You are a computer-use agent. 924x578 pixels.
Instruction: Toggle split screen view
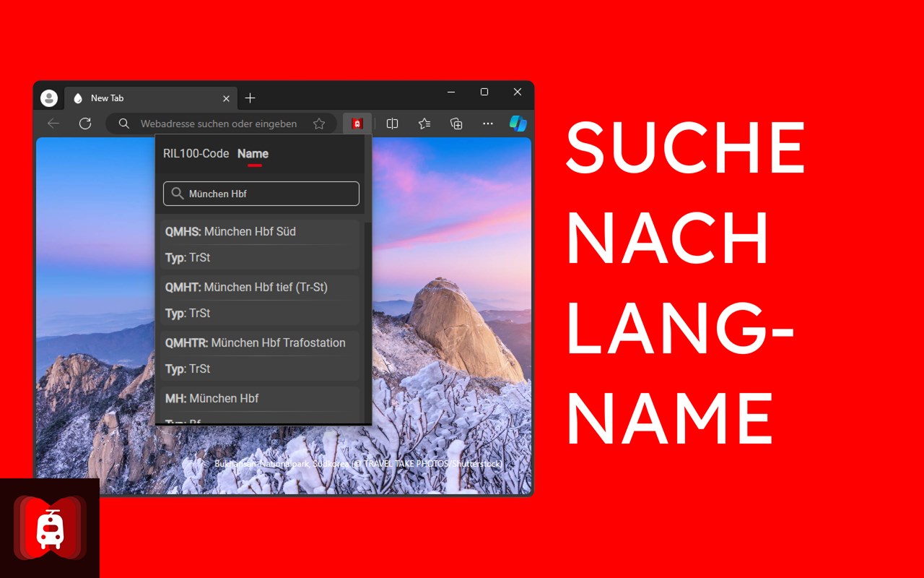point(392,124)
